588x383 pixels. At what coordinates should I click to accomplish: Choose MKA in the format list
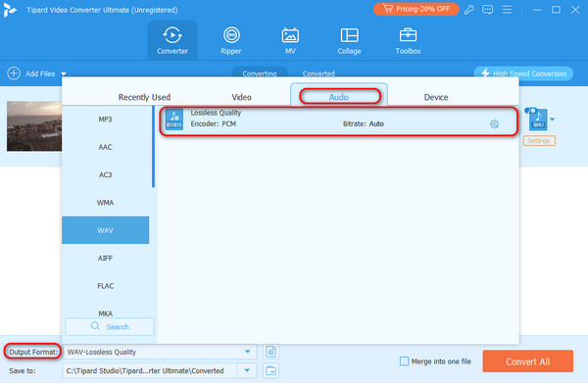pyautogui.click(x=106, y=312)
